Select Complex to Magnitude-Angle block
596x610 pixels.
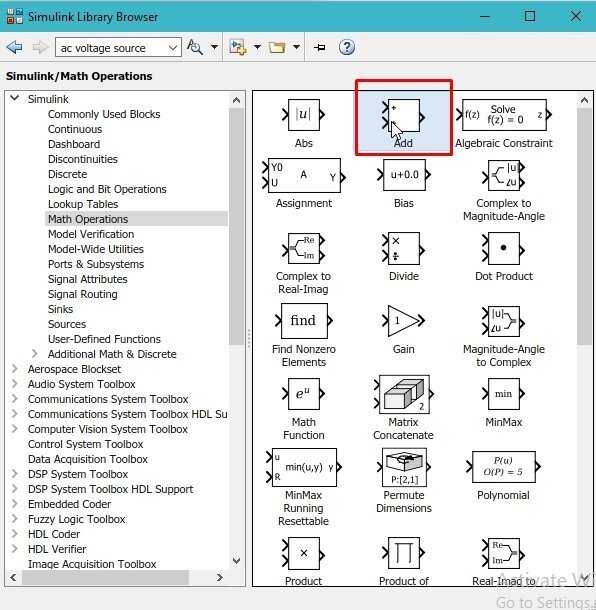coord(504,175)
